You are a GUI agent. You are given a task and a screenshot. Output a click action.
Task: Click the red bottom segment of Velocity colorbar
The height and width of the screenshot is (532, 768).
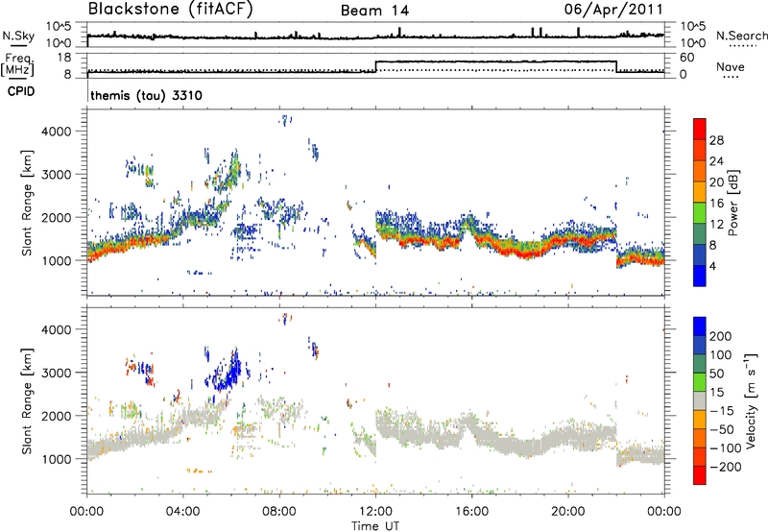(700, 475)
